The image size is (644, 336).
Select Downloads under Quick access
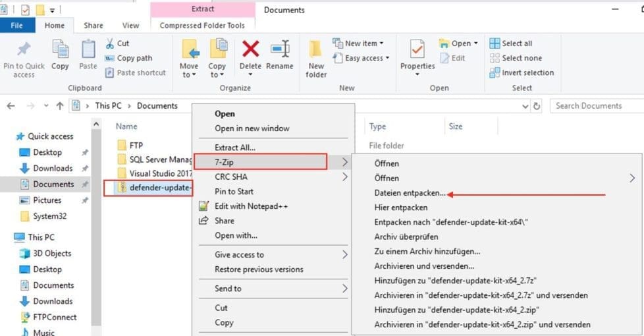53,168
